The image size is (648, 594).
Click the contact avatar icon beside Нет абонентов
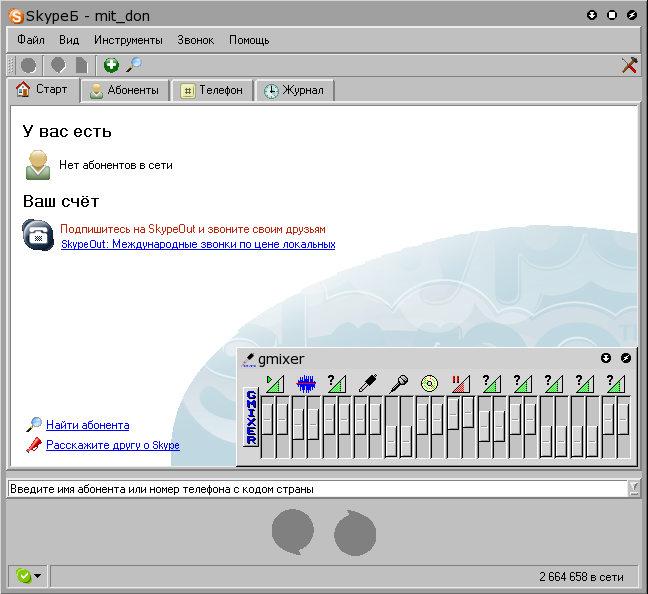(38, 165)
